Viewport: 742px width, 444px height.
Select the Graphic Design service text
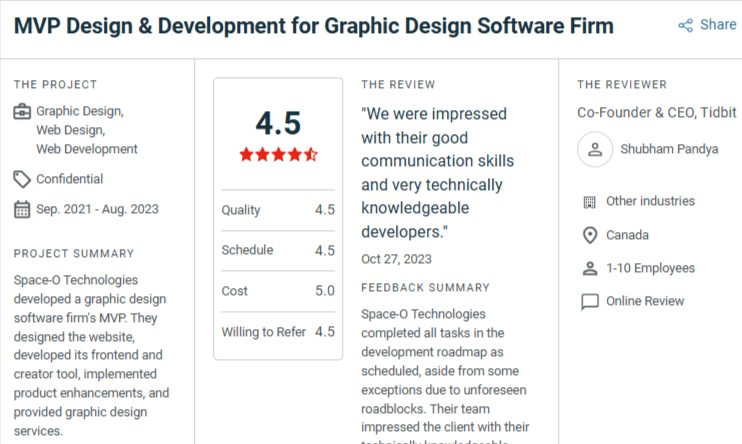click(80, 111)
